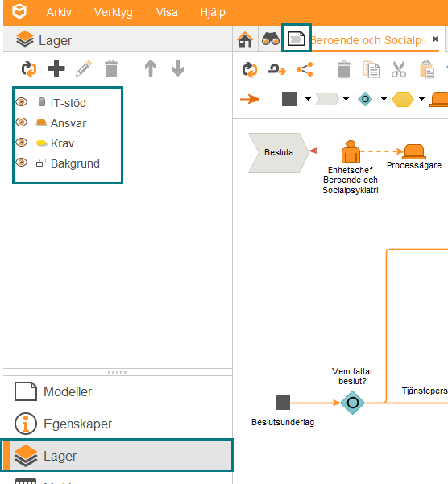
Task: Open the Arkiv menu
Action: click(59, 12)
